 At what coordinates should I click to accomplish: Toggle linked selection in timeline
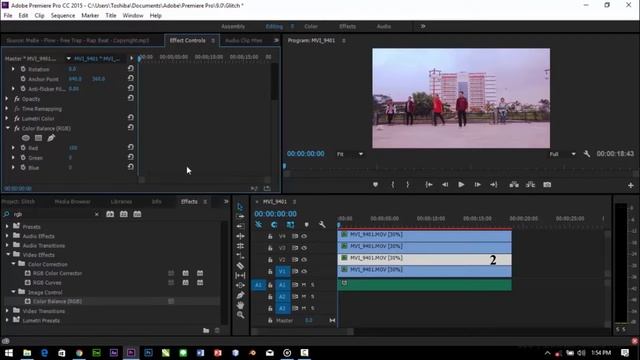[290, 224]
